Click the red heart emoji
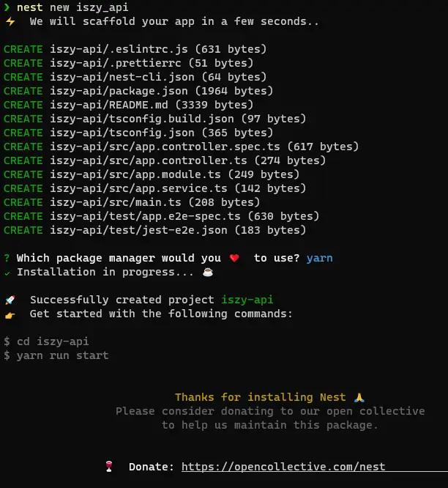 tap(234, 258)
